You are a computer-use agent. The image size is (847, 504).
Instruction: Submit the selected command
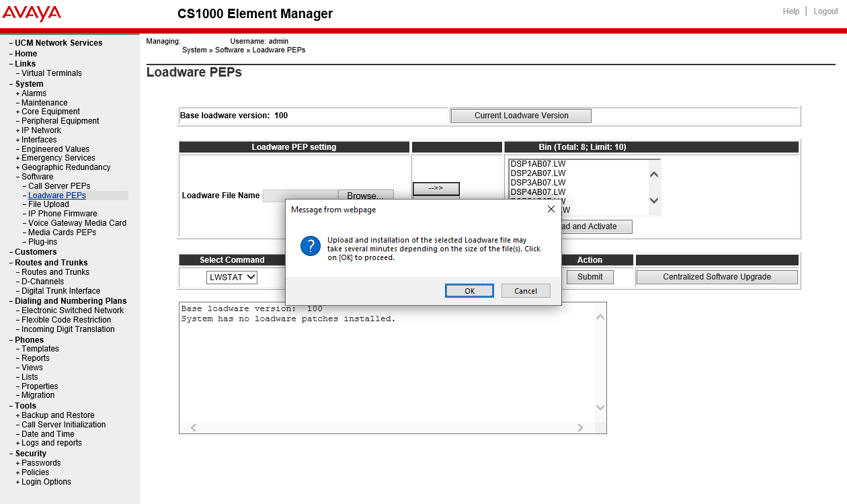tap(590, 277)
